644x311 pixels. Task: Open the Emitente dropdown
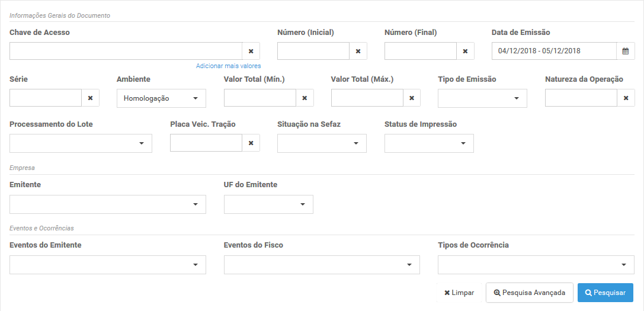coord(108,204)
